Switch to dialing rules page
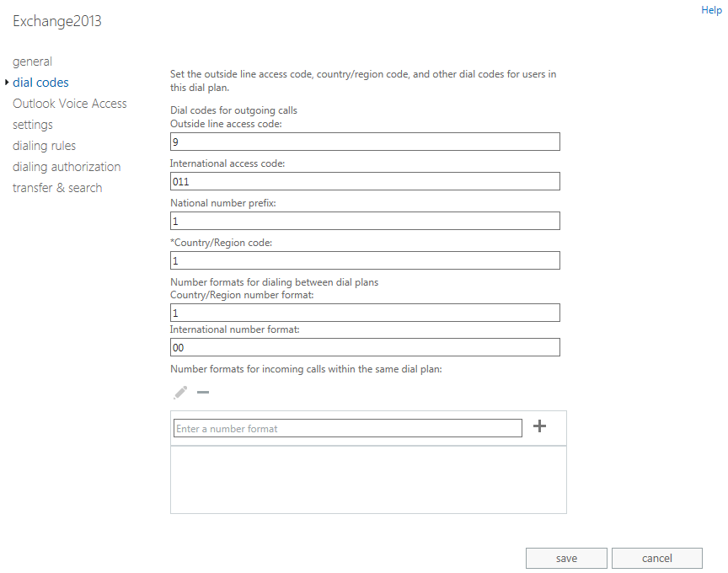Viewport: 728px width, 573px height. click(45, 146)
